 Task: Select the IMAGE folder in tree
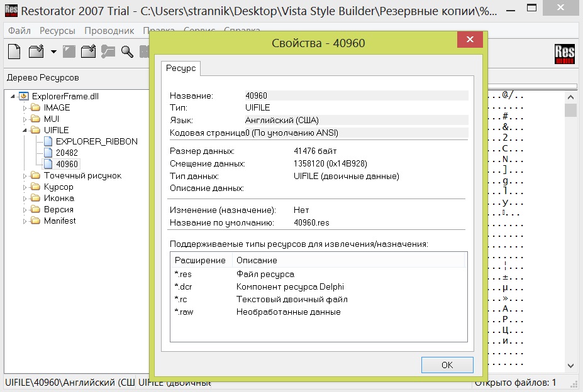(57, 108)
